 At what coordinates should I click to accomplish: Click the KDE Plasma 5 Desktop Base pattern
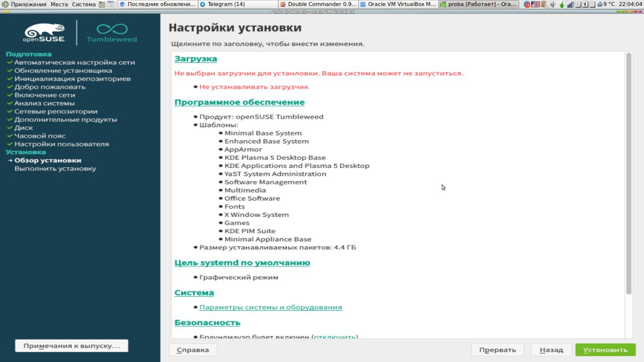275,157
